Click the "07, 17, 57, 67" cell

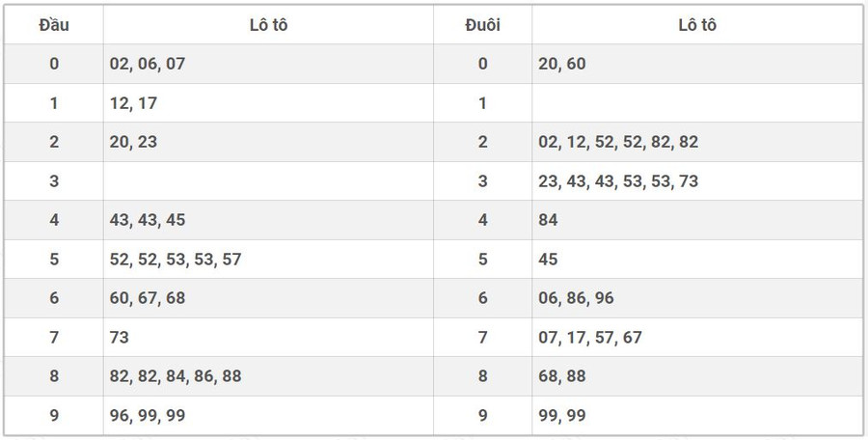[x=590, y=338]
